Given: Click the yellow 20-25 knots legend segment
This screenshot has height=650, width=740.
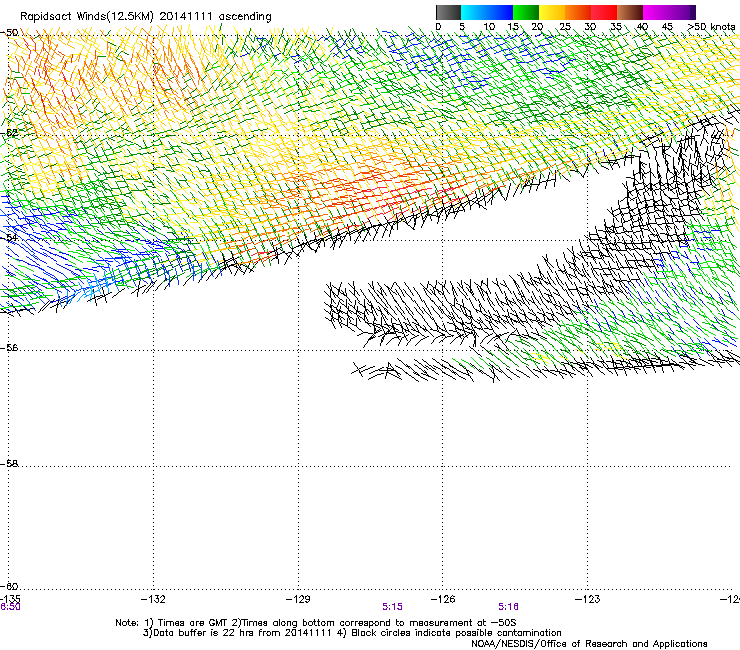Looking at the screenshot, I should [552, 12].
